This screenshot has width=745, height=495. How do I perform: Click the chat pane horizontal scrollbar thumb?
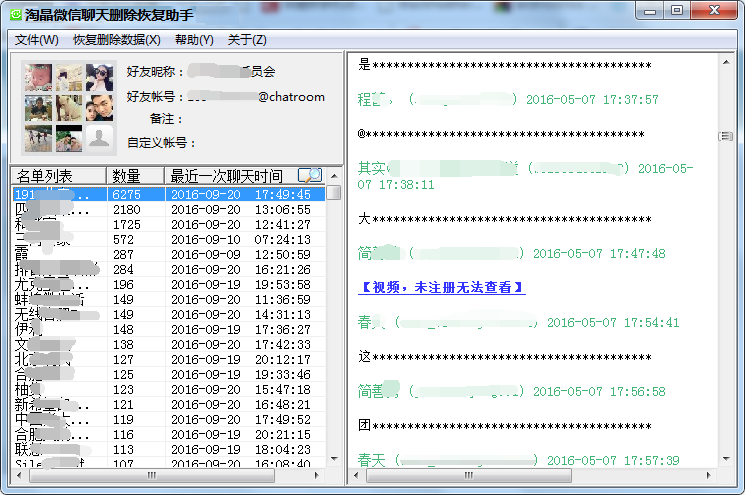pos(468,475)
